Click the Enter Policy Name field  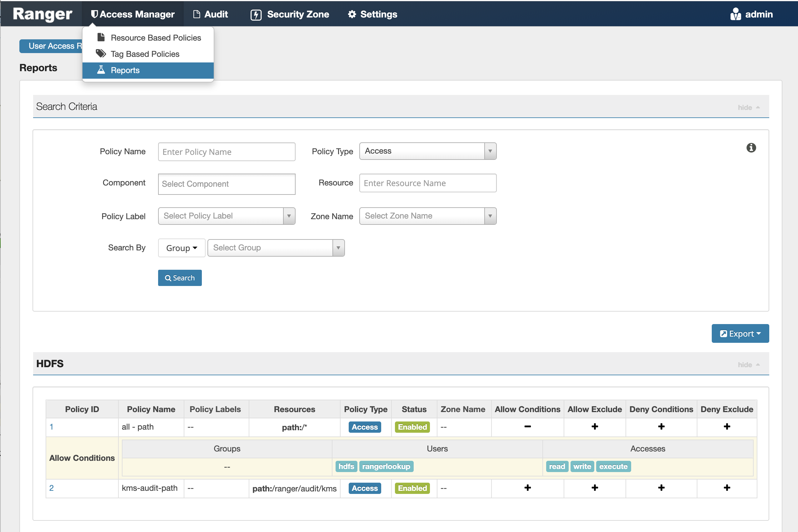click(227, 152)
